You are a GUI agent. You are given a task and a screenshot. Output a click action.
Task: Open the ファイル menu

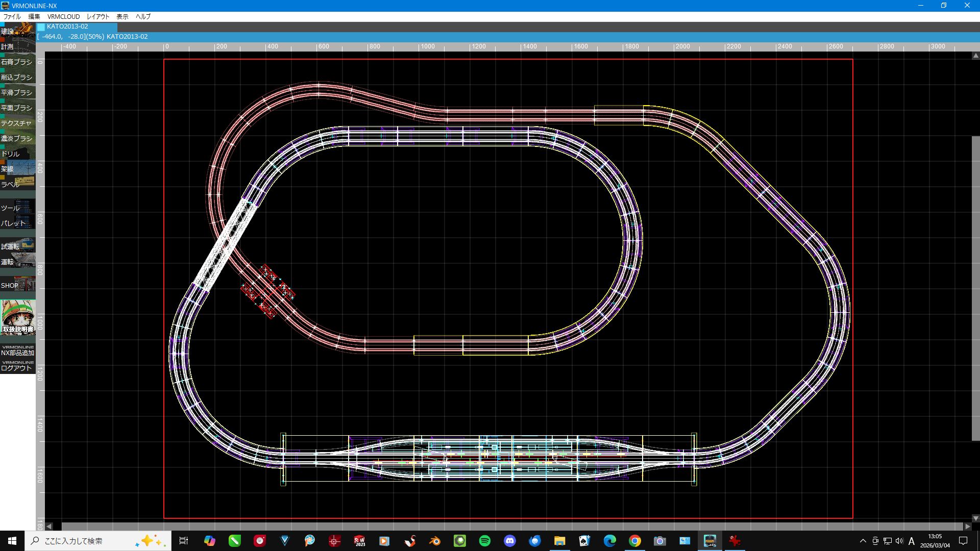coord(12,16)
